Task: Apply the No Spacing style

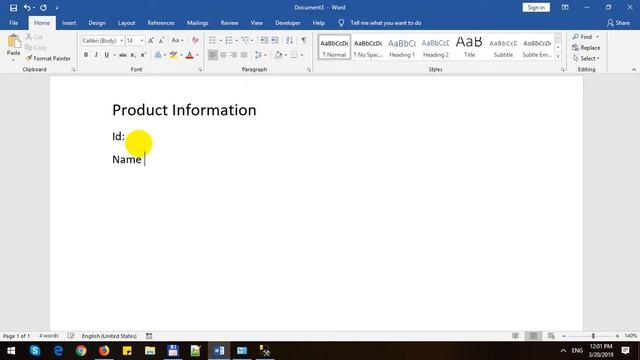Action: pos(368,47)
